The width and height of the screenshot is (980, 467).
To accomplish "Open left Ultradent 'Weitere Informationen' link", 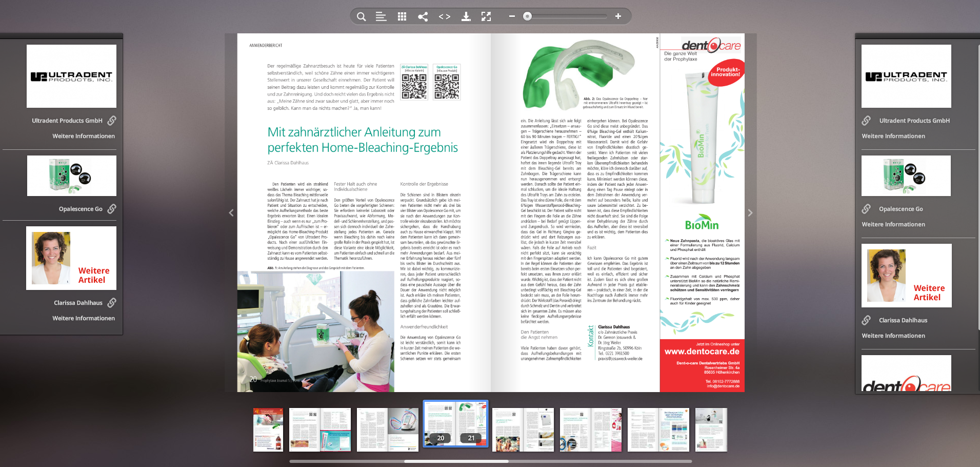I will (x=84, y=136).
